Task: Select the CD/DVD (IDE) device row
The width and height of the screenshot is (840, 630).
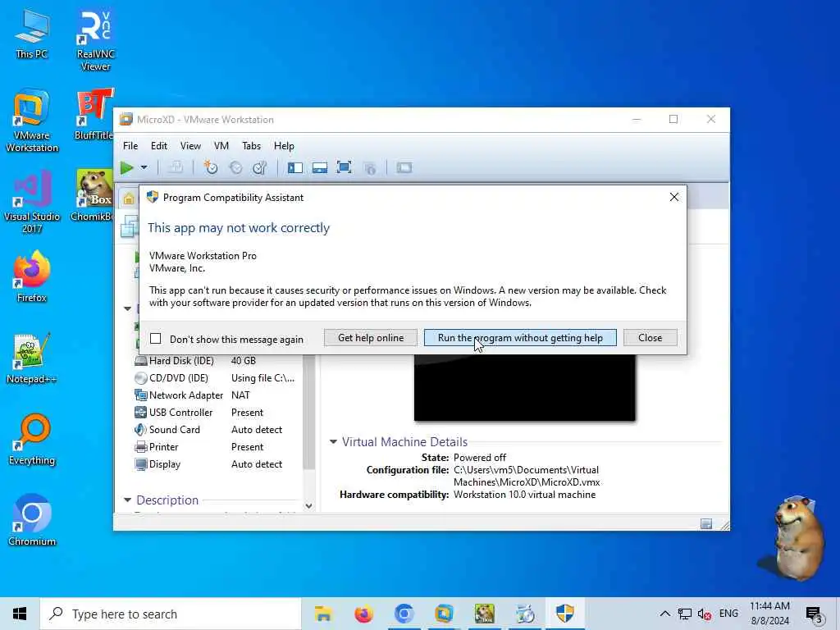Action: click(214, 377)
